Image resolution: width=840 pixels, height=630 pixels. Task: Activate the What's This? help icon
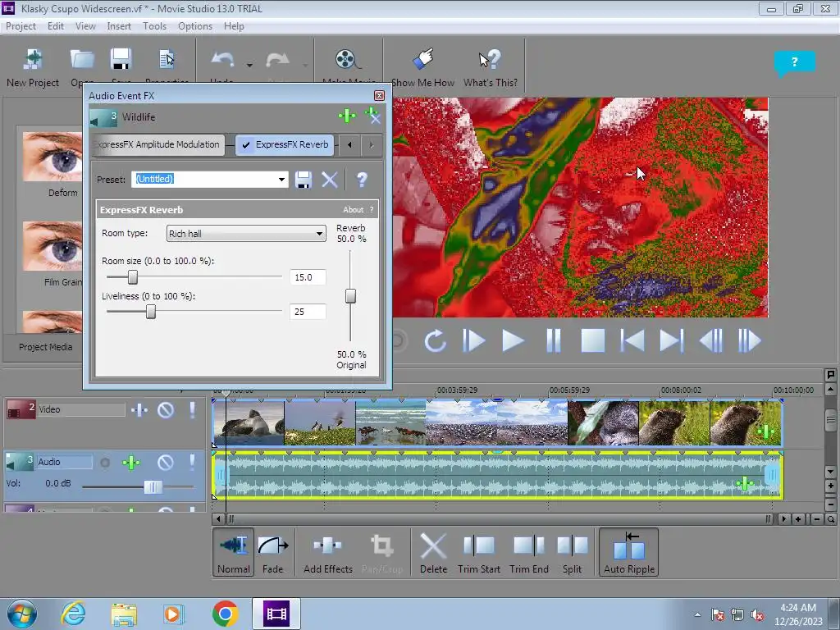[490, 59]
